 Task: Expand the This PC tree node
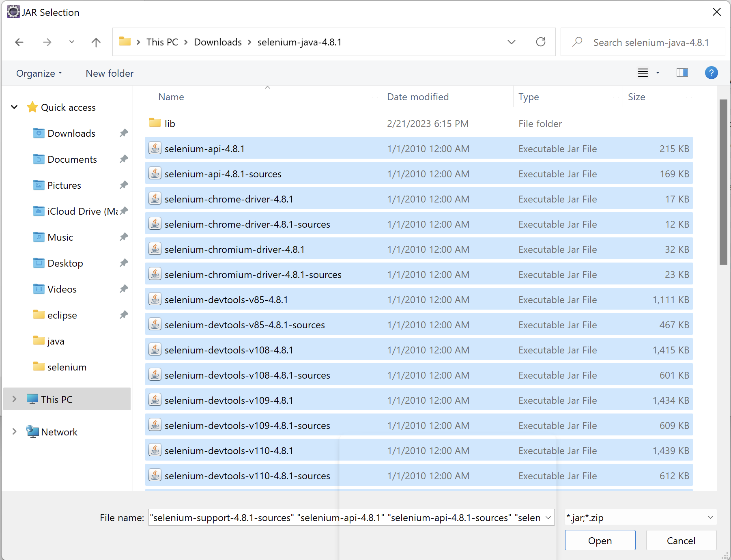click(14, 399)
